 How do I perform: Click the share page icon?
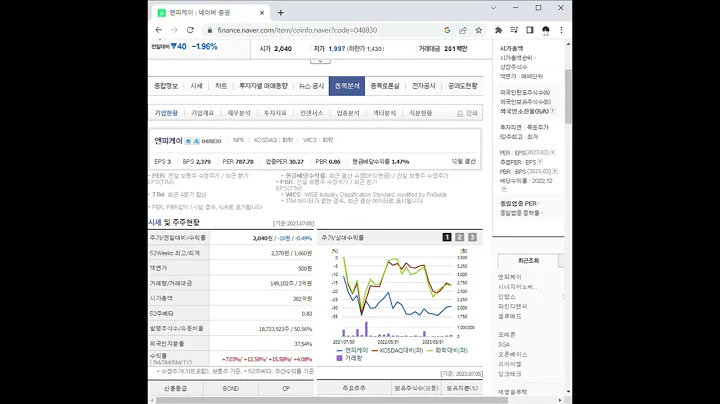click(x=462, y=30)
